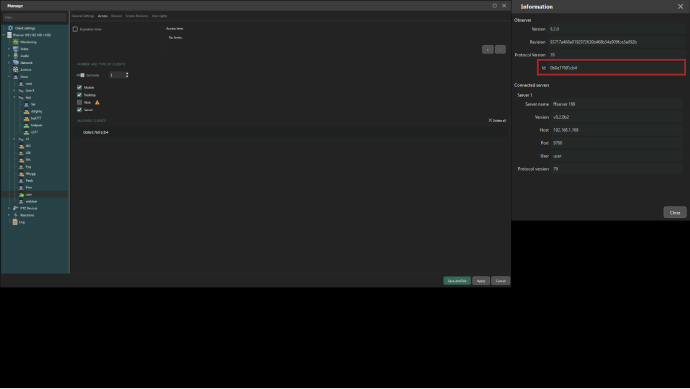Click the Filter search field
This screenshot has height=389, width=690.
click(35, 18)
